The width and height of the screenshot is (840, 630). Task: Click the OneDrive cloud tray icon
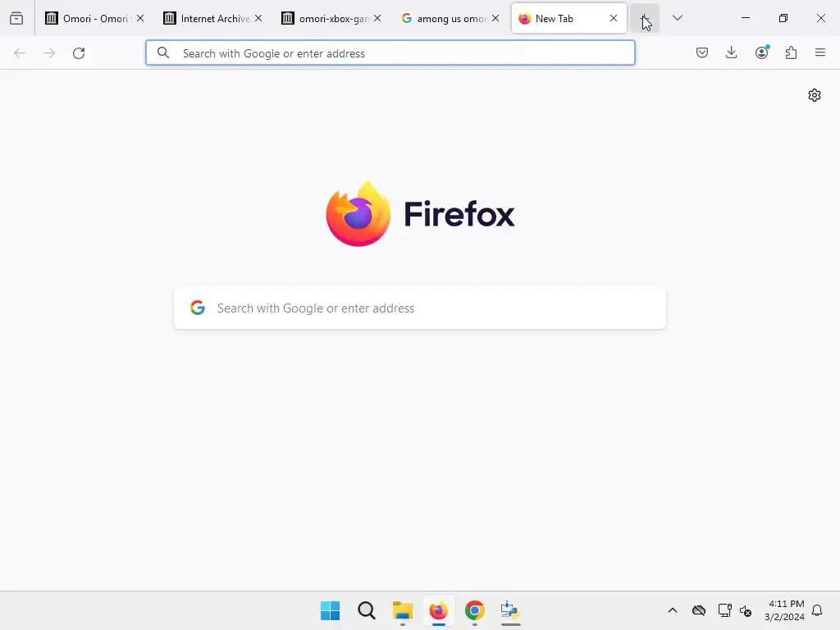tap(699, 610)
